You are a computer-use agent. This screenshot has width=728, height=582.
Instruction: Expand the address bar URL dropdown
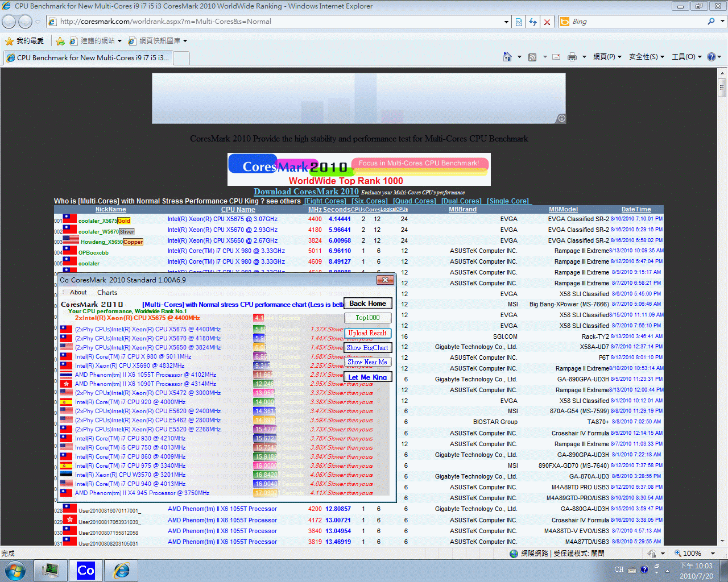point(506,22)
